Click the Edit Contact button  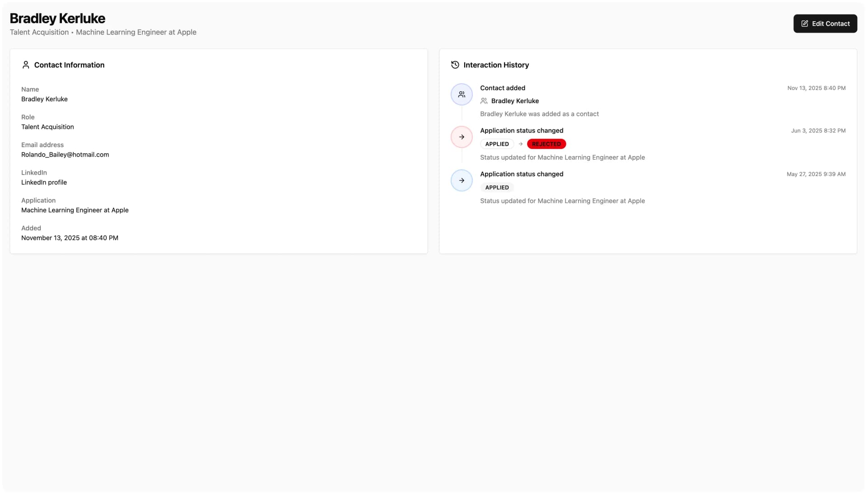point(825,23)
